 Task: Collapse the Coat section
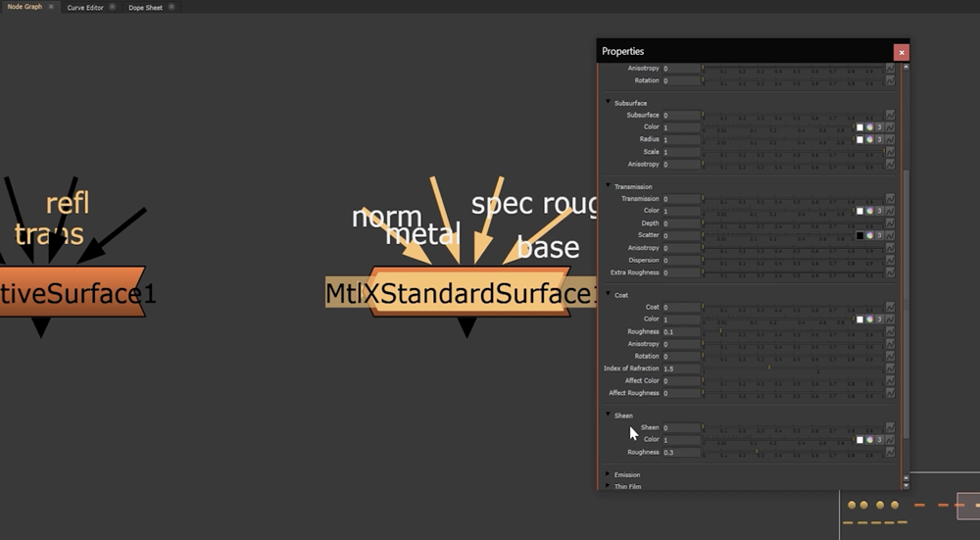coord(608,294)
